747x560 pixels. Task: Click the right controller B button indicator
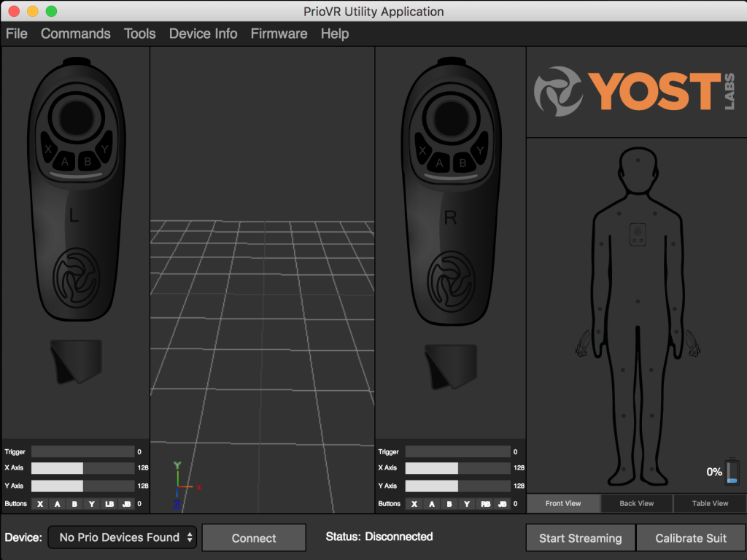pos(449,504)
